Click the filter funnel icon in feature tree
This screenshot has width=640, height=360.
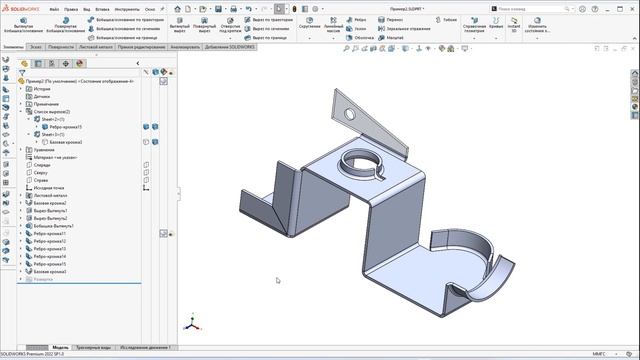[x=22, y=73]
